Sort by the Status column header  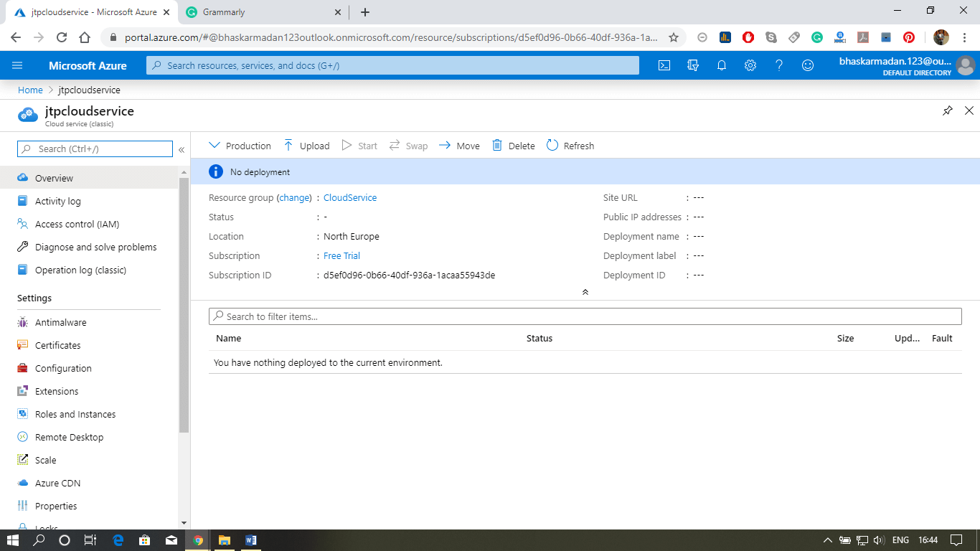[x=540, y=338]
